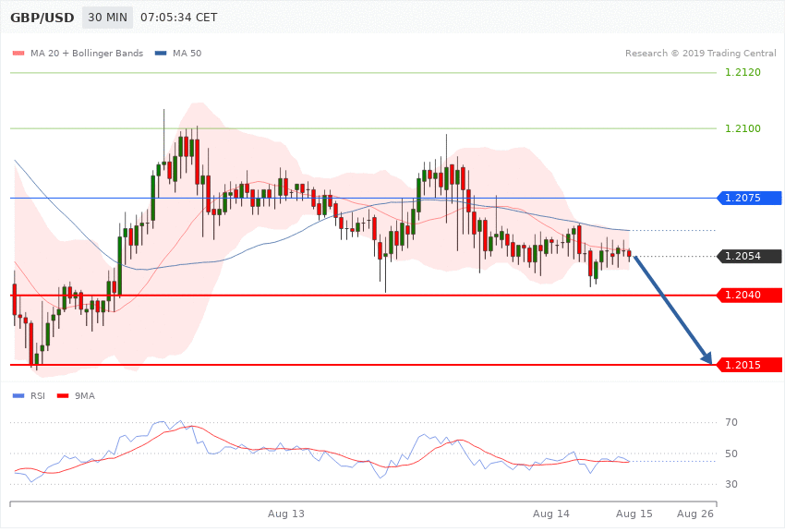785x532 pixels.
Task: Select the 1.2120 resistance level label
Action: (x=743, y=73)
